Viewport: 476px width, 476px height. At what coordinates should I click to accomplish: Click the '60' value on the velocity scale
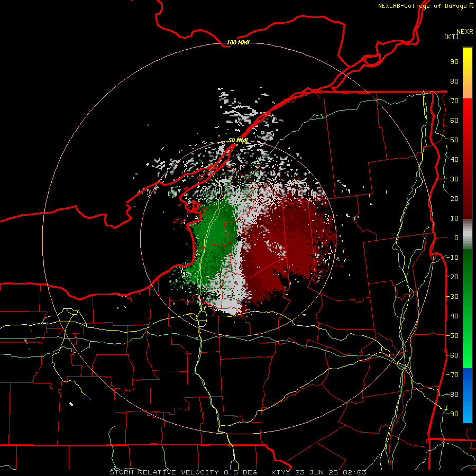tap(454, 121)
